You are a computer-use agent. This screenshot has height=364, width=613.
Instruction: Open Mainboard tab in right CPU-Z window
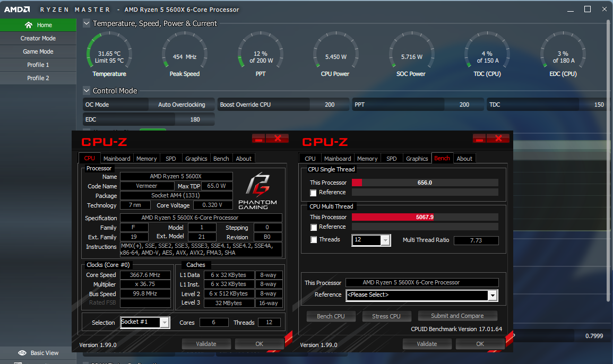tap(338, 158)
